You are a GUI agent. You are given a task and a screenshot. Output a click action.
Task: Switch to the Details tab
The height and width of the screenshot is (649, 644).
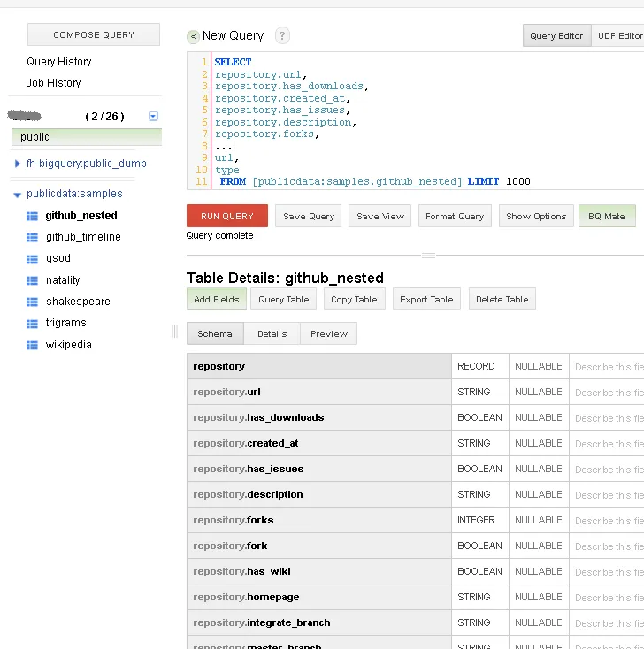point(272,334)
